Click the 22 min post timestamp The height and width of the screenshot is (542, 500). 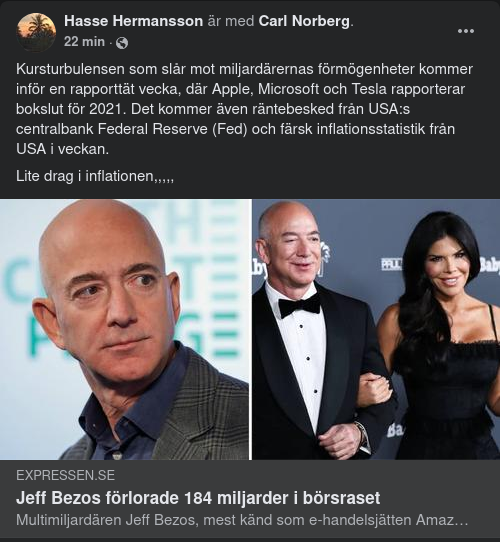tap(84, 42)
